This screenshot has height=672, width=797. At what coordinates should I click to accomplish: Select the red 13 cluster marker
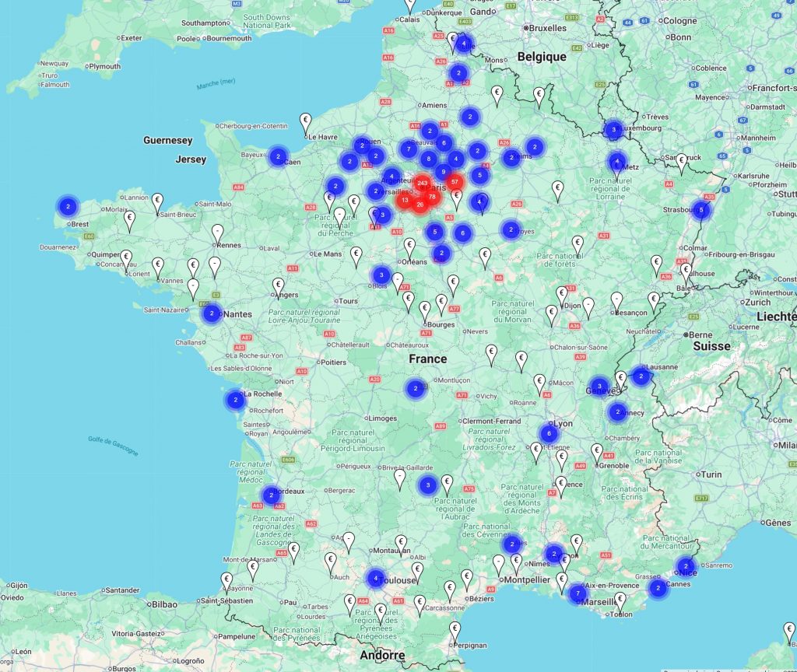405,200
